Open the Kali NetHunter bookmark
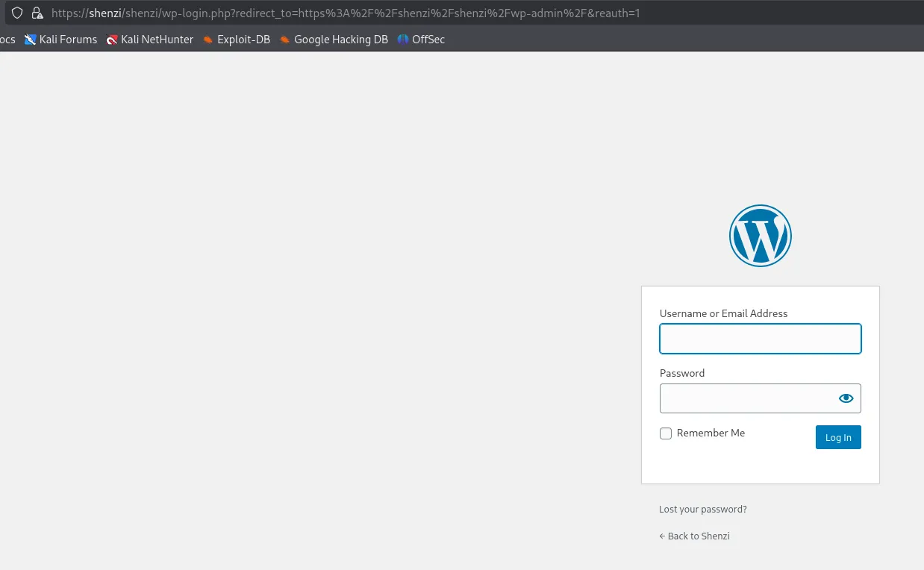 click(x=149, y=40)
